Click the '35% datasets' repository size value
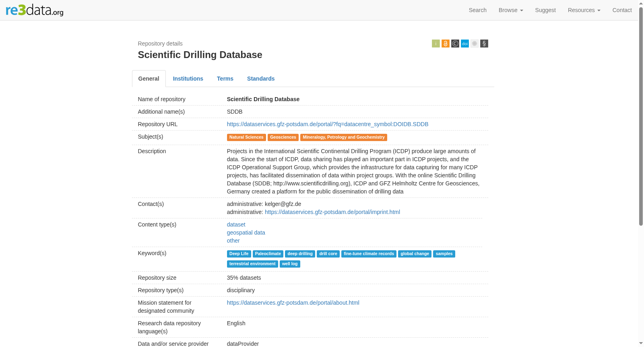The width and height of the screenshot is (644, 347). (244, 278)
